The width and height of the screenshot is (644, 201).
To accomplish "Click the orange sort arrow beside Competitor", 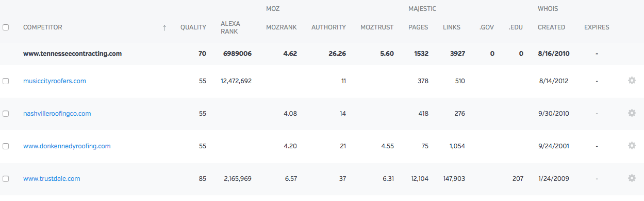I will [164, 28].
